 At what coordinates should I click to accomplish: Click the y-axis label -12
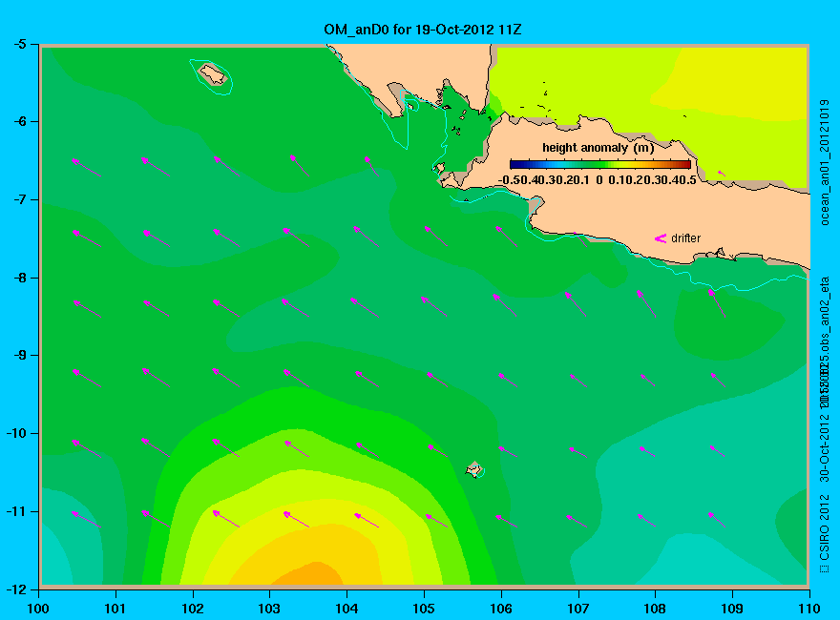16,589
